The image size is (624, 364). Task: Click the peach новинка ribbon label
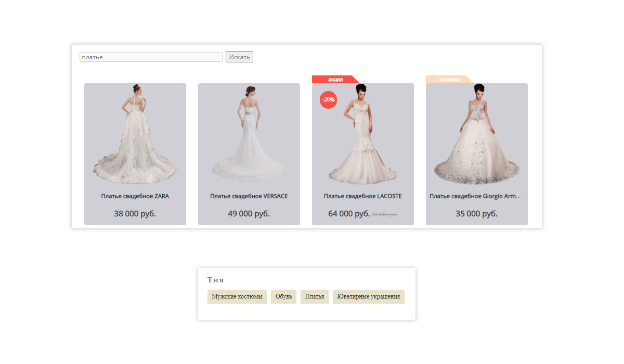[449, 80]
